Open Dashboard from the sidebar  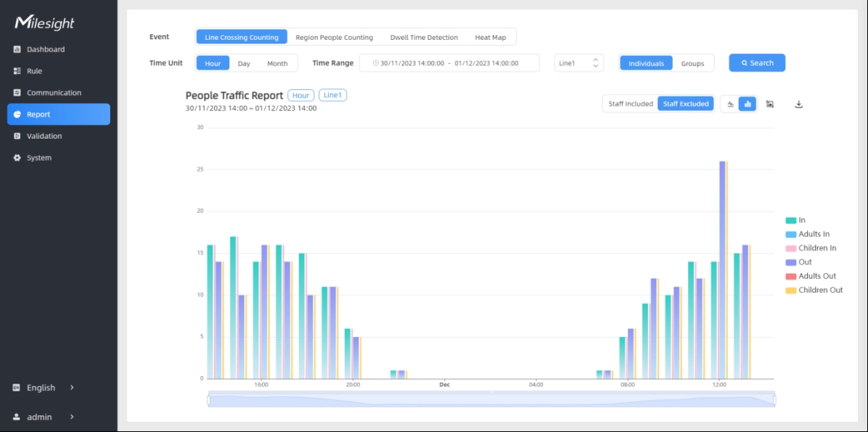(46, 49)
